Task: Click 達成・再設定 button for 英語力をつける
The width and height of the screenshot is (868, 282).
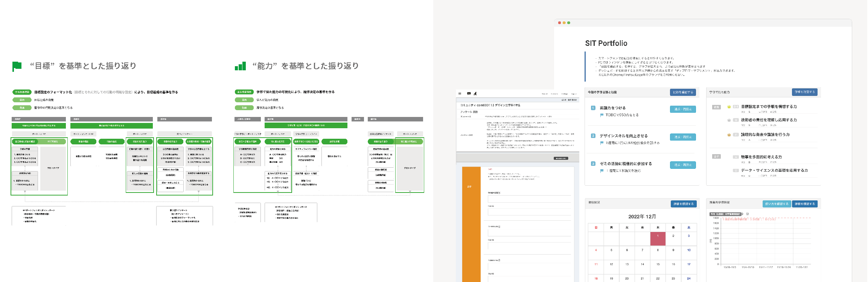Action: 683,109
